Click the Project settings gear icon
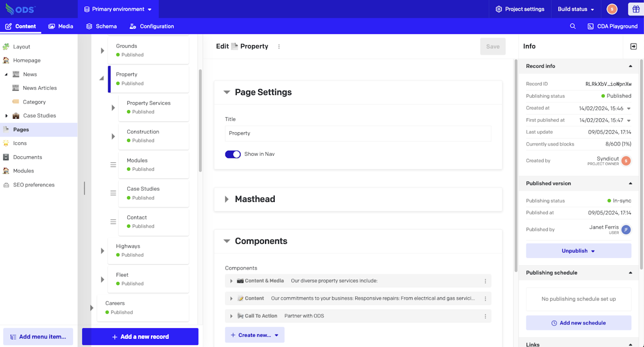The width and height of the screenshot is (644, 347). click(499, 9)
